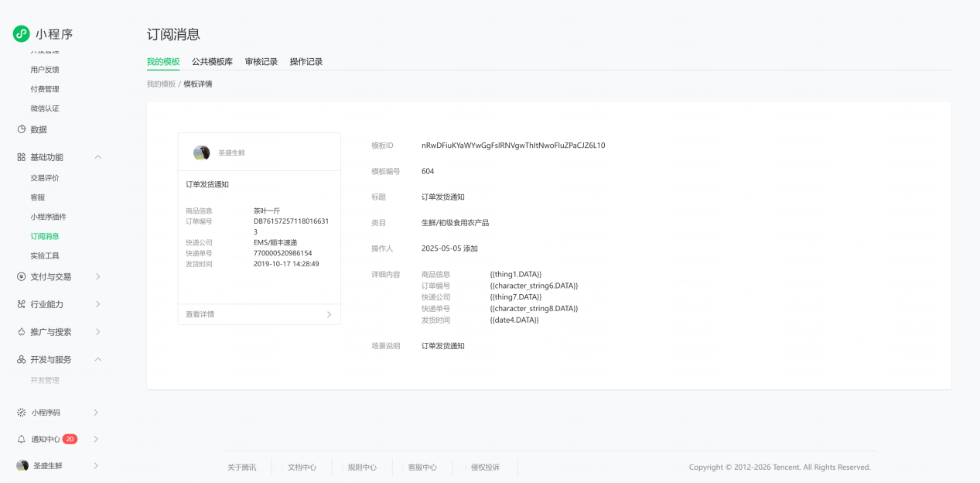Open notifications via the bell icon
980x483 pixels.
click(22, 439)
